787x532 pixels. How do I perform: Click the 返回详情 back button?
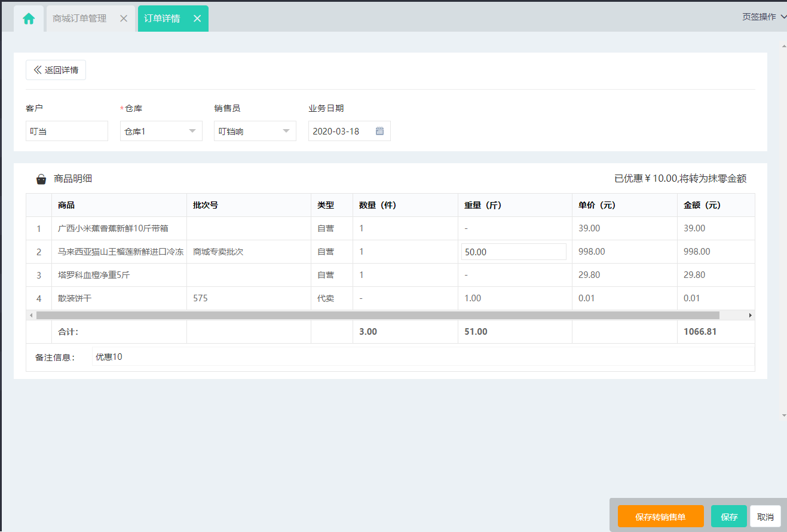click(x=56, y=70)
